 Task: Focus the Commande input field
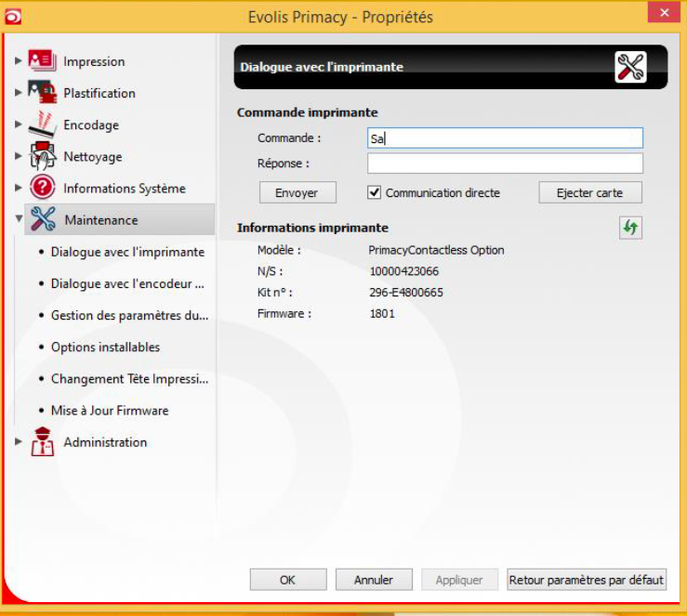click(505, 138)
